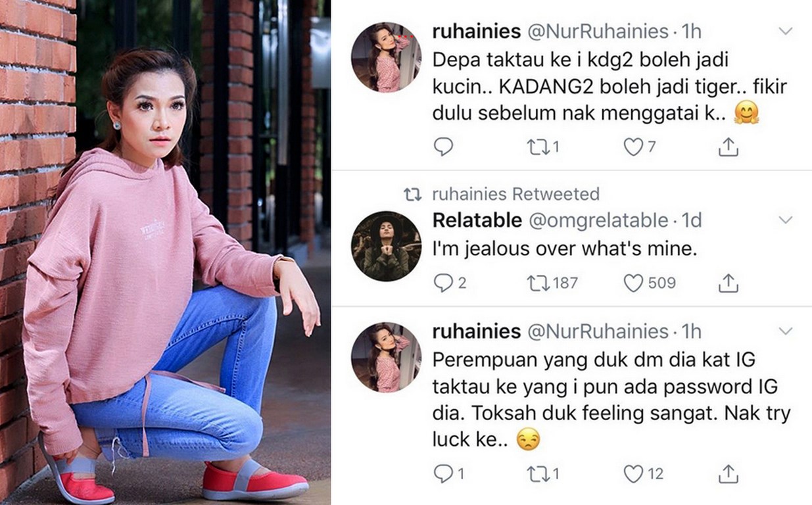Share the 'Perempuan yang duk' tweet
The image size is (812, 505).
pos(728,473)
